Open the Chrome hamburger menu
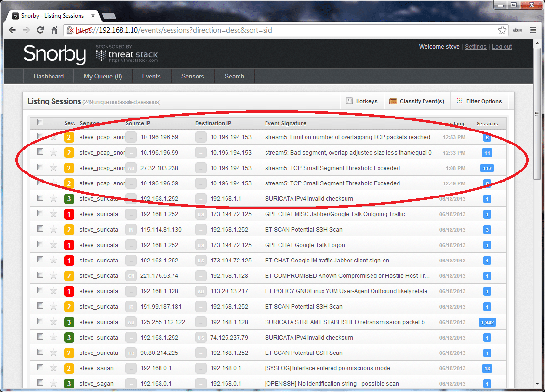Screen dimensions: 545x392 (x=533, y=30)
